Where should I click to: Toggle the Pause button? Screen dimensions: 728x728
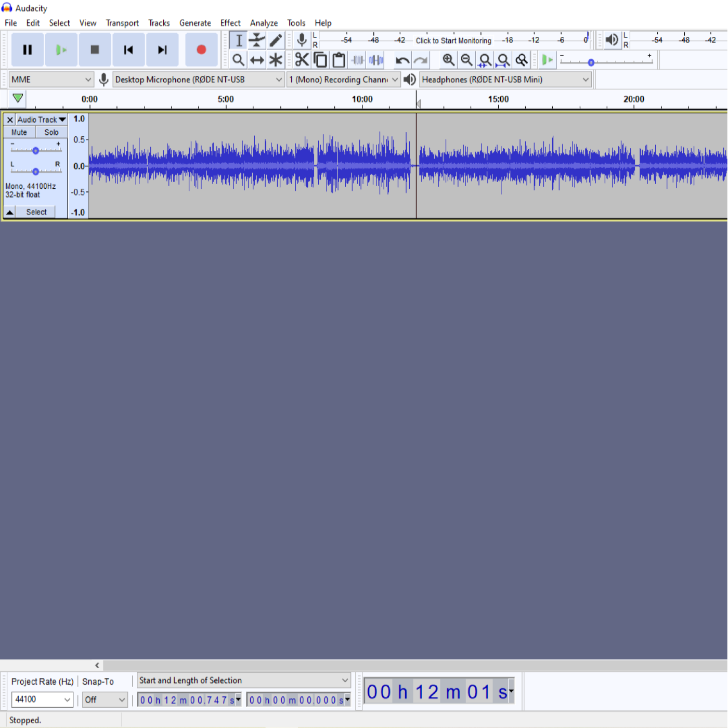pos(28,50)
